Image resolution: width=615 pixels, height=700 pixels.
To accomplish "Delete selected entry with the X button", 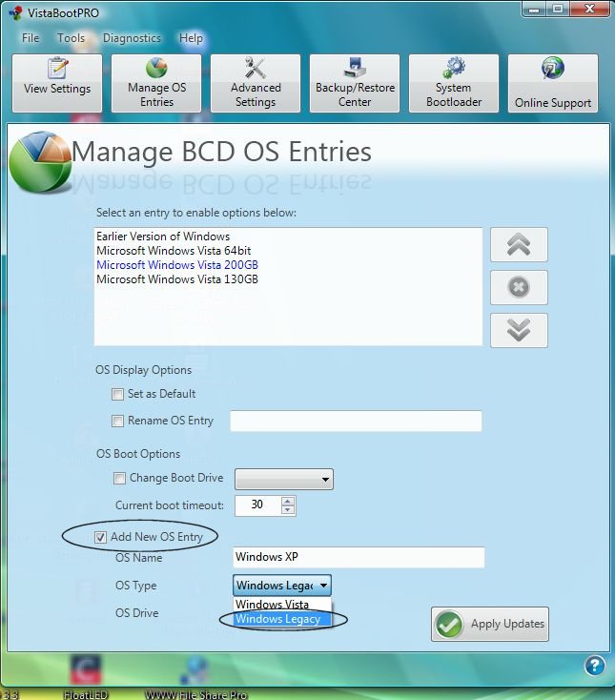I will pyautogui.click(x=519, y=287).
